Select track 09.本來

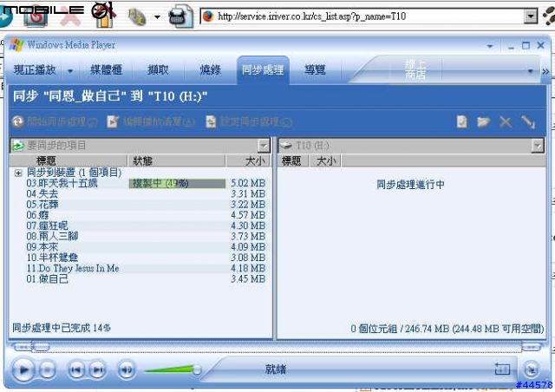tap(42, 247)
